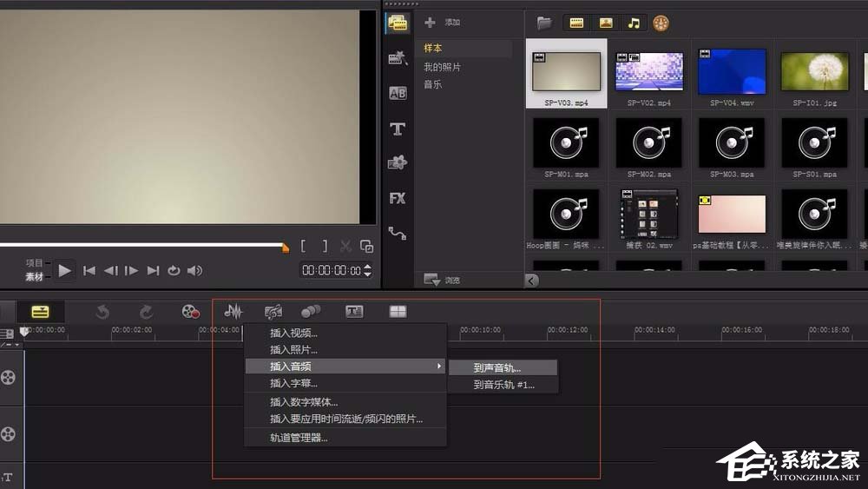
Task: Select the 我的照片 library folder
Action: coord(442,67)
